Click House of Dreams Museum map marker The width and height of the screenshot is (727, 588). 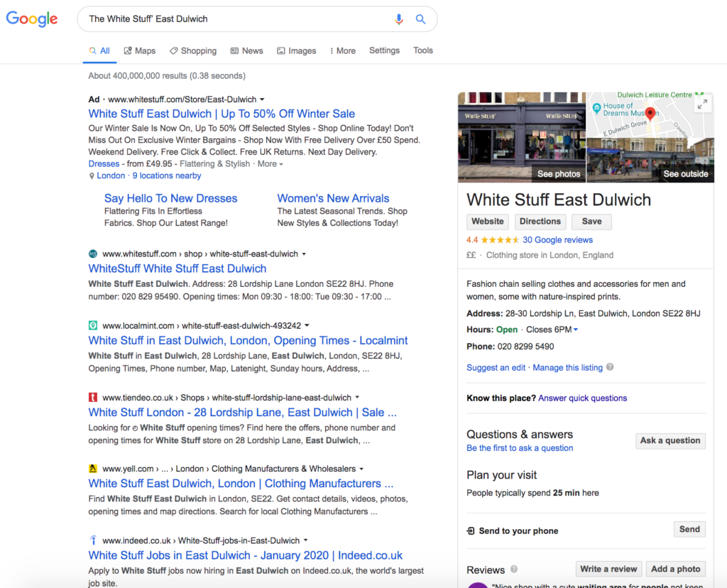[596, 108]
